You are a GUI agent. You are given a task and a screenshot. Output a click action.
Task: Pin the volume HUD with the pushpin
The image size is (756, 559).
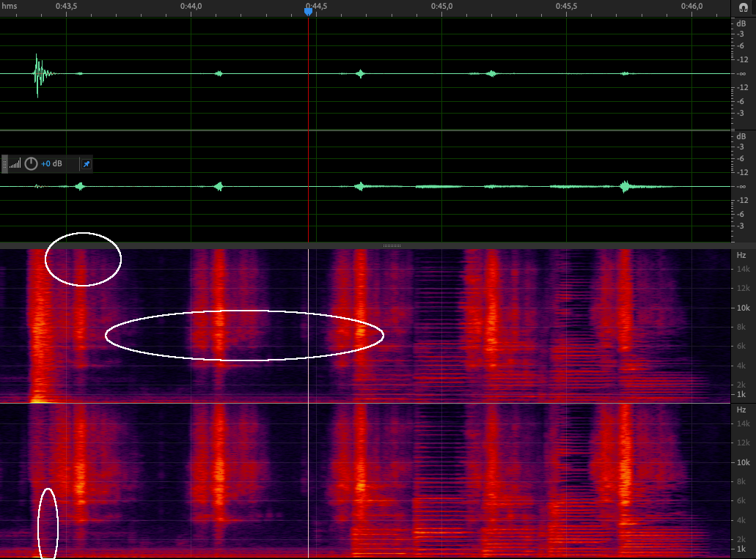[x=86, y=163]
